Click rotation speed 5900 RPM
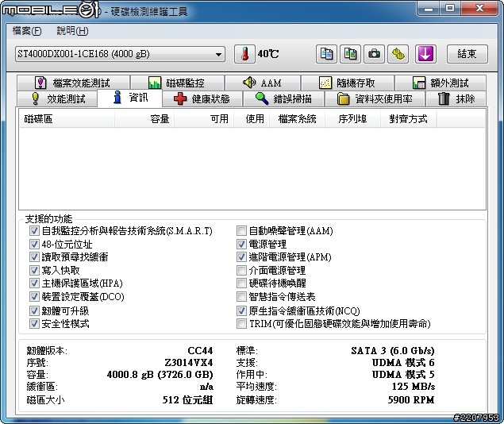504x424 pixels. 411,400
